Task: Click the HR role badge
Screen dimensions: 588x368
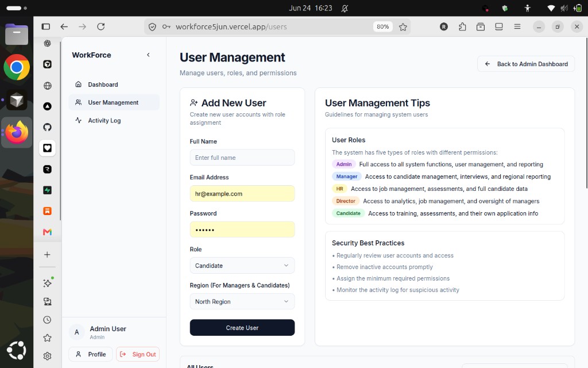Action: [x=339, y=189]
